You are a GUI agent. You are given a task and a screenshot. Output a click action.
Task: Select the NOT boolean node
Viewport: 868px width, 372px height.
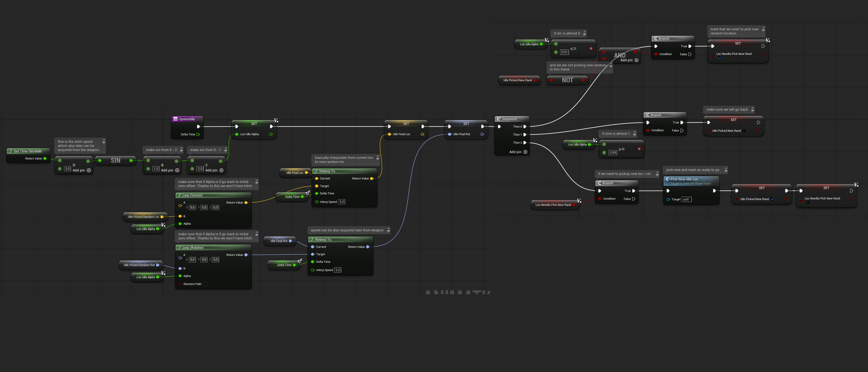[567, 80]
